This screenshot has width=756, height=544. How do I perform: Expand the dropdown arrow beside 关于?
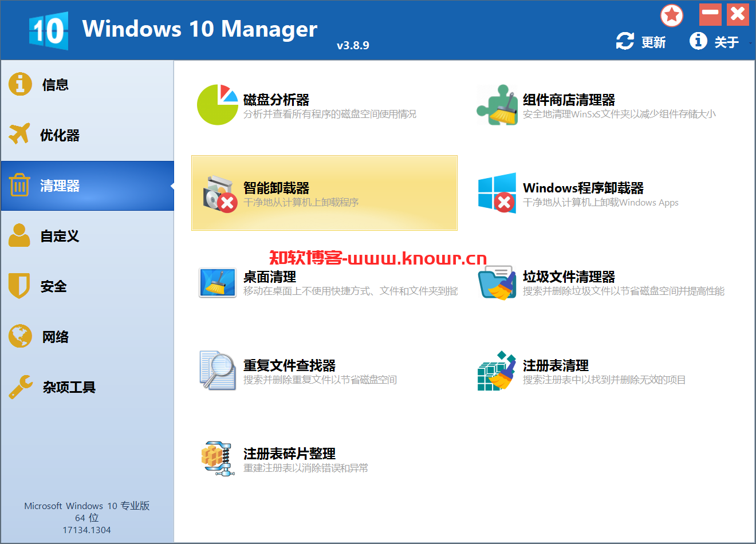(x=750, y=42)
